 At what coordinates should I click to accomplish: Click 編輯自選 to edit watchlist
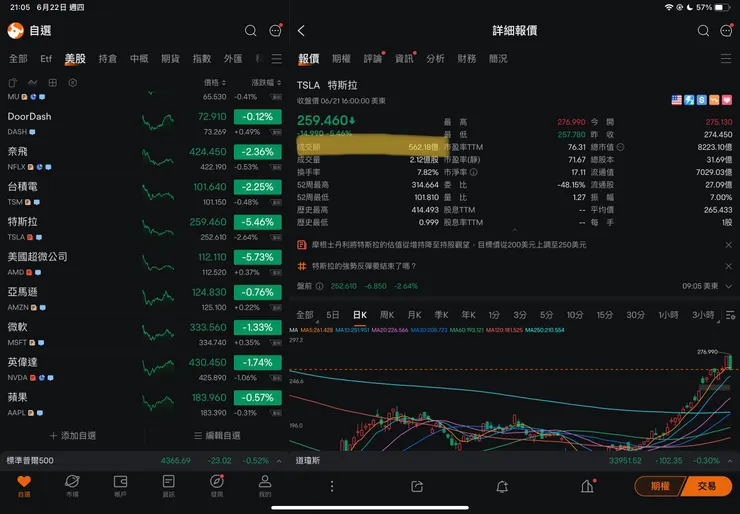218,436
